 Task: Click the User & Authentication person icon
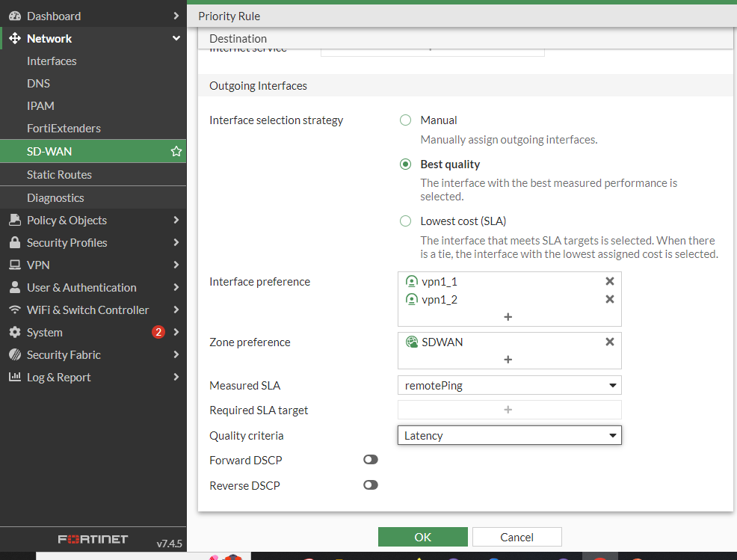tap(15, 287)
